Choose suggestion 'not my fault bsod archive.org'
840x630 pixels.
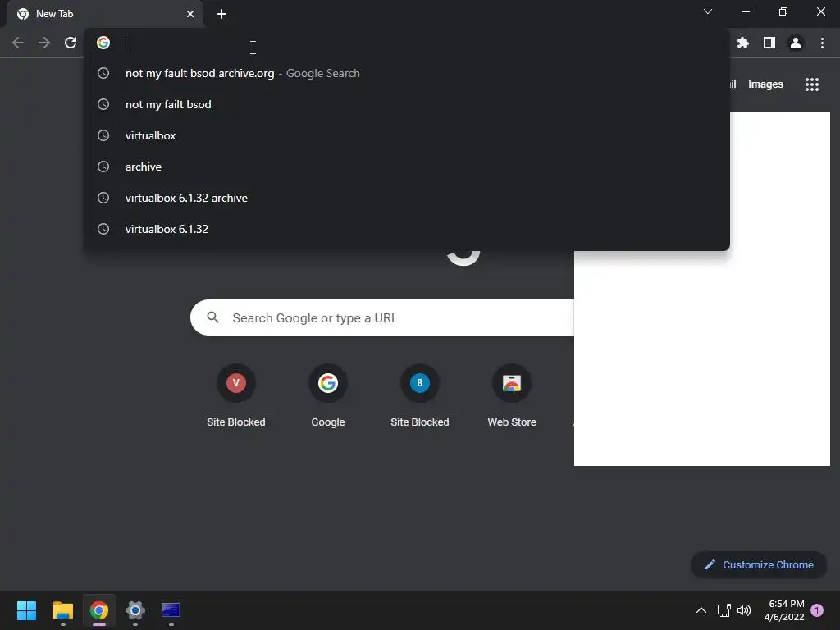coord(407,73)
